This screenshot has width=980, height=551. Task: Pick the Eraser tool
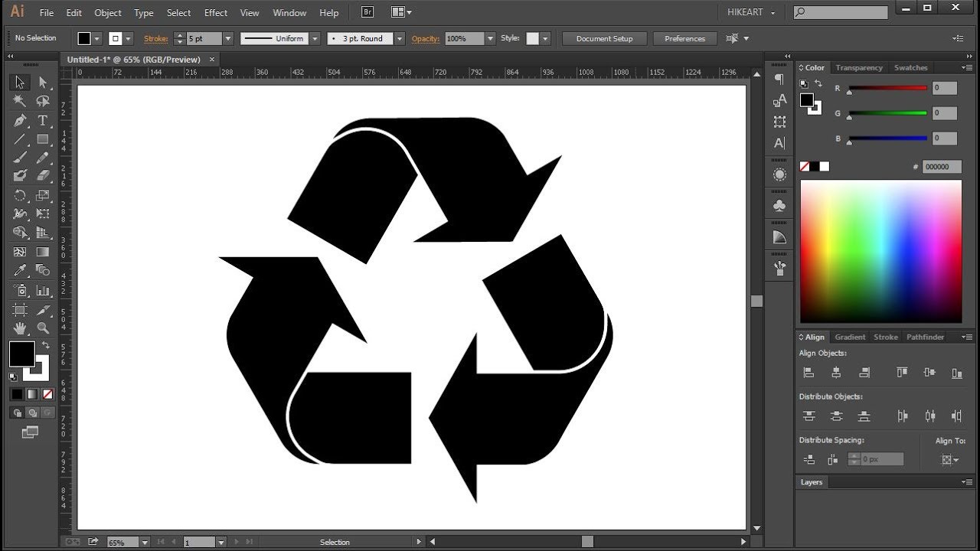click(43, 176)
